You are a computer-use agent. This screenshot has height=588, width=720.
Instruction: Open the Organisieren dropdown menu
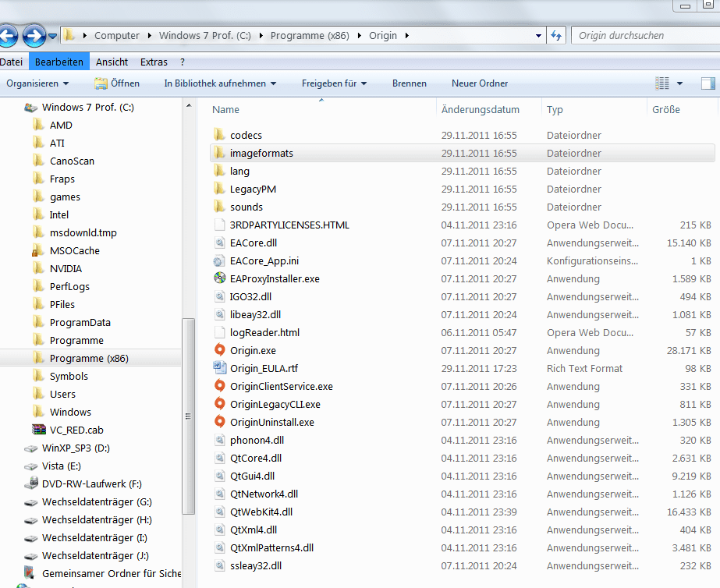coord(37,83)
